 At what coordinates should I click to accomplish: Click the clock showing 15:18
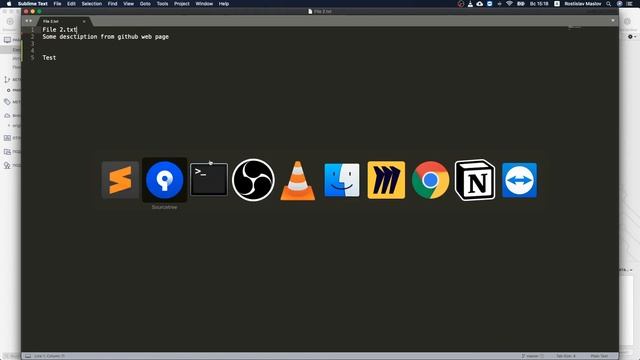(539, 4)
